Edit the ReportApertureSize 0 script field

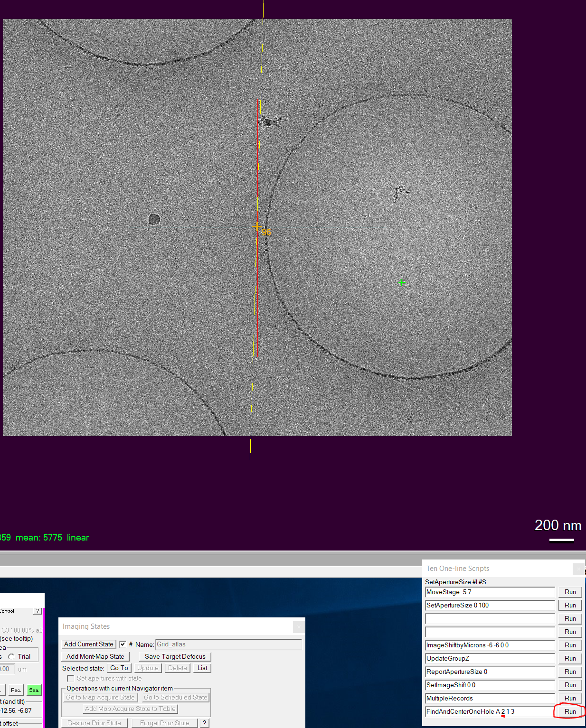490,672
